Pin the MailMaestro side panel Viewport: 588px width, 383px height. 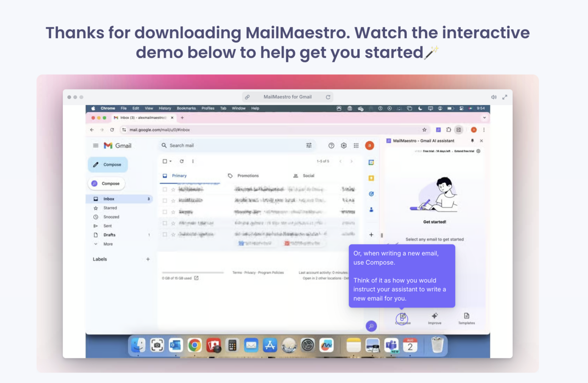pos(472,141)
